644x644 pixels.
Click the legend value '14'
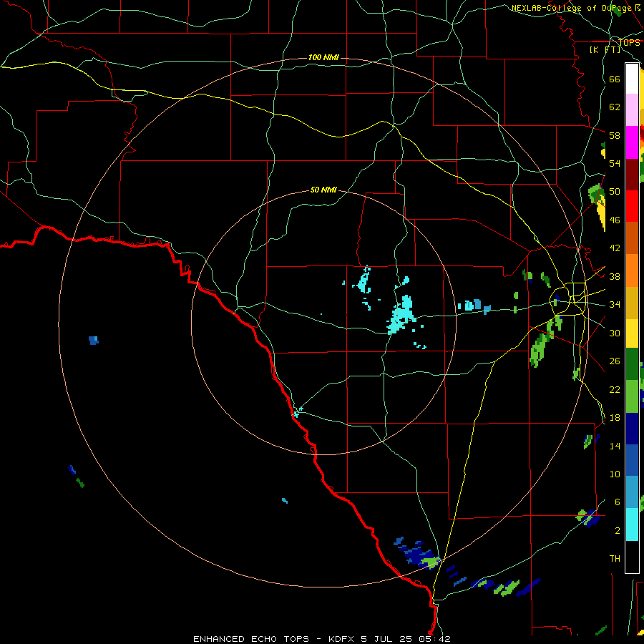coord(615,446)
